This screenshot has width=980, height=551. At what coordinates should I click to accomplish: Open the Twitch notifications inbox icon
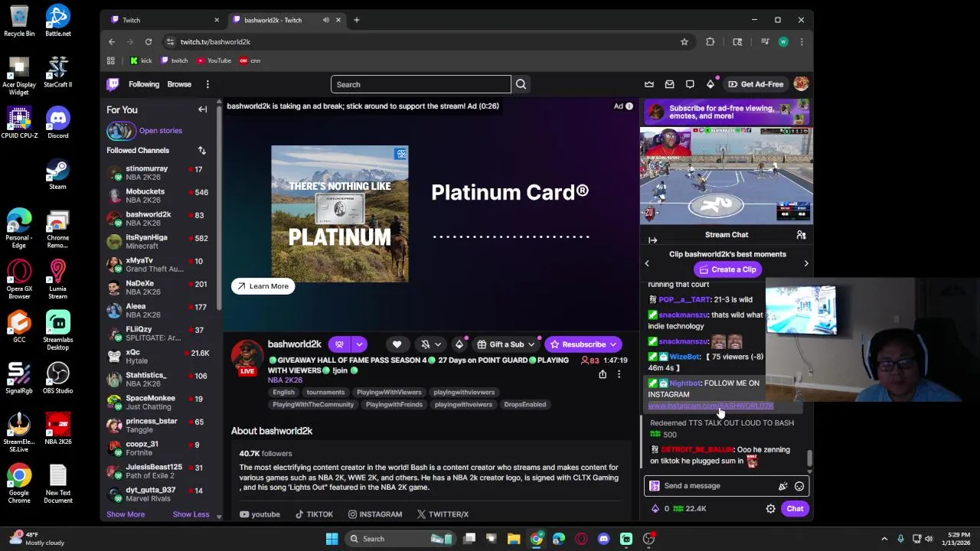[669, 84]
